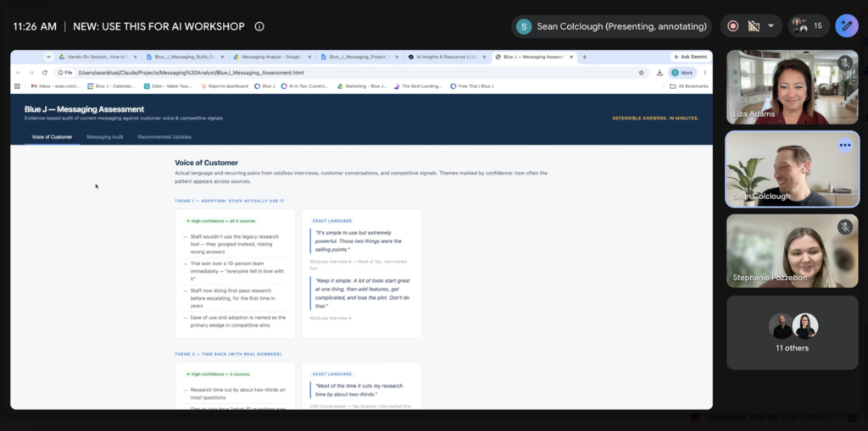Click the Sean Colclough presenting indicator chip
Viewport: 868px width, 431px height.
point(612,26)
